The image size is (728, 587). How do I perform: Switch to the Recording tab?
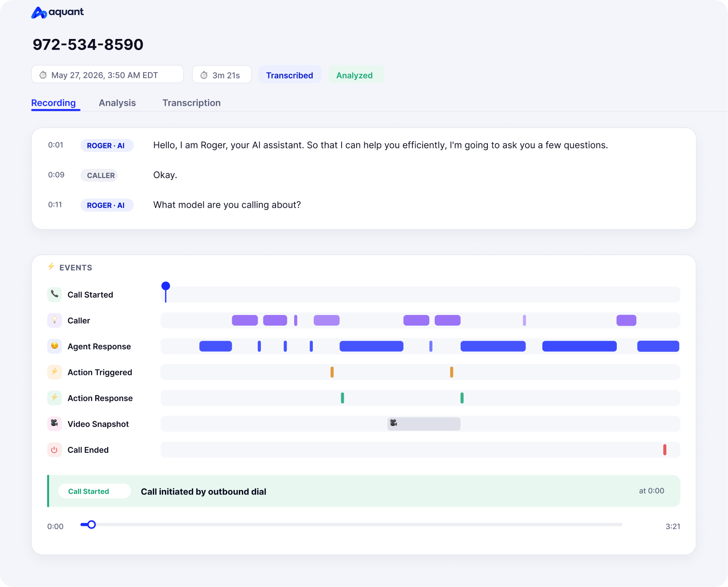click(x=54, y=103)
